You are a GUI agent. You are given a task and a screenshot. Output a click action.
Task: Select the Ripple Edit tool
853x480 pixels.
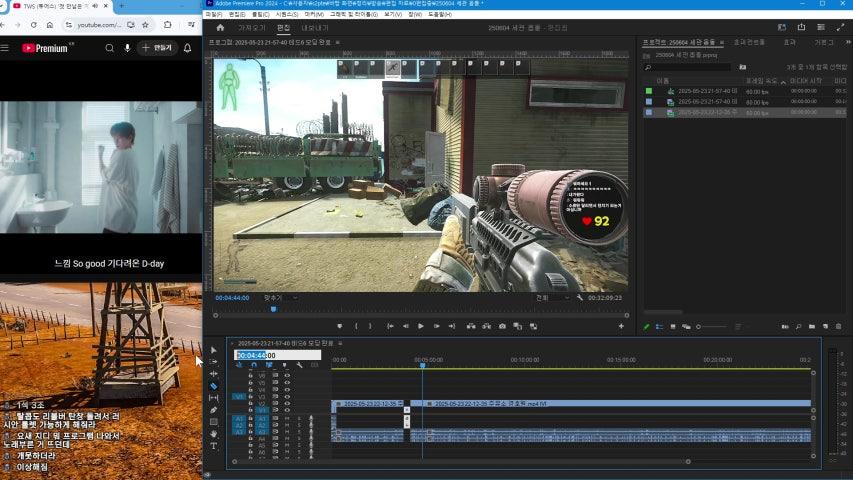click(213, 374)
